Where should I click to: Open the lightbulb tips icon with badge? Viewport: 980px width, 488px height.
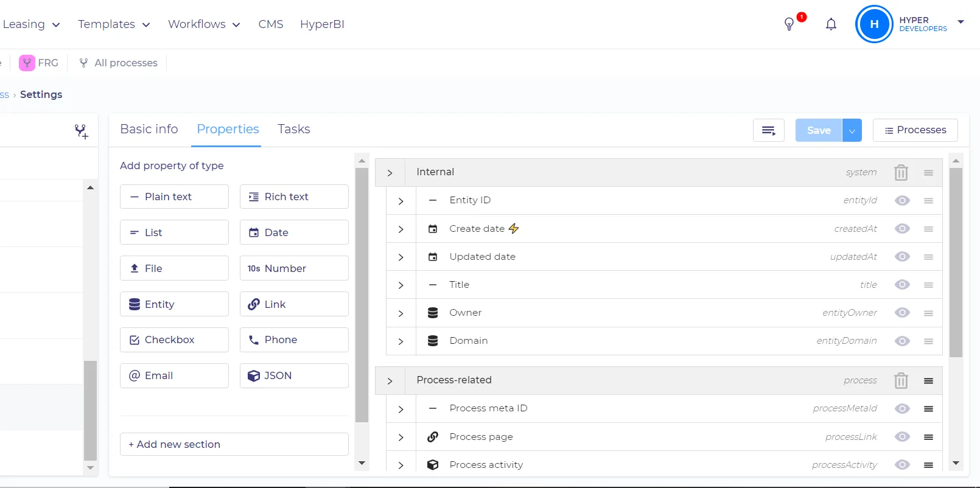pyautogui.click(x=789, y=24)
